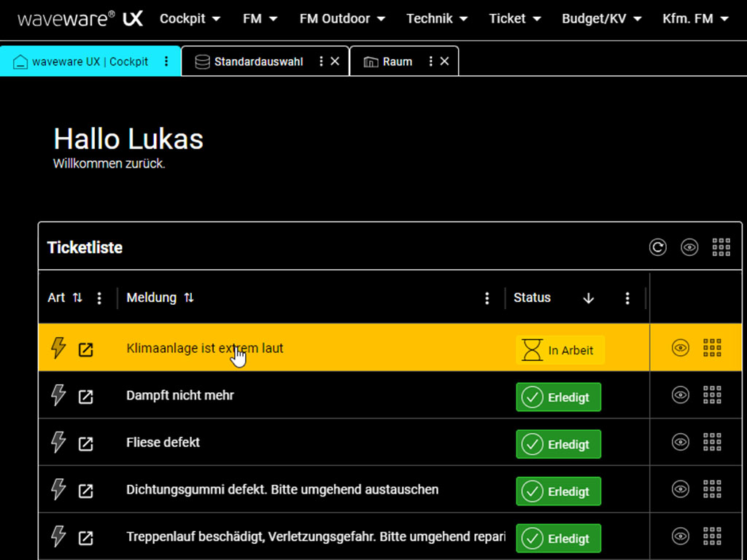This screenshot has width=747, height=560.
Task: Toggle view eye for 'Fliese defekt' row
Action: coord(681,443)
